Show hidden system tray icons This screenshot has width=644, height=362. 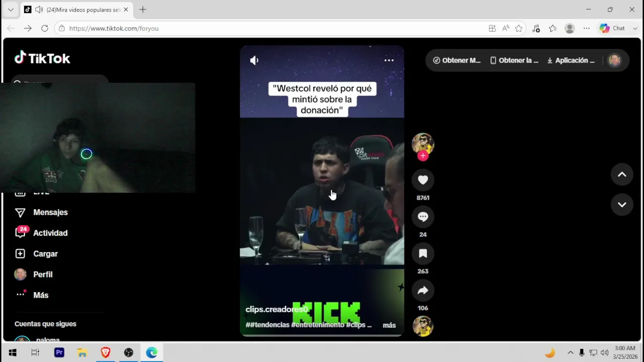click(x=570, y=353)
